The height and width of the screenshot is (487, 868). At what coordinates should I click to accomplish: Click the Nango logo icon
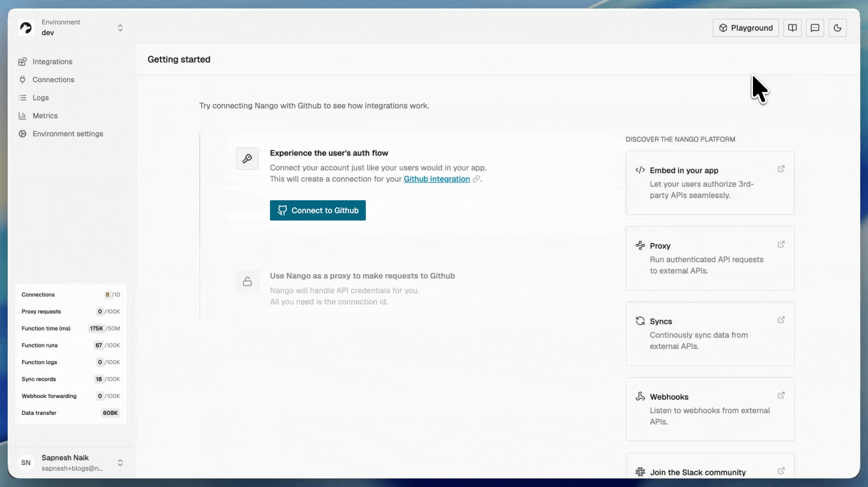pyautogui.click(x=26, y=28)
